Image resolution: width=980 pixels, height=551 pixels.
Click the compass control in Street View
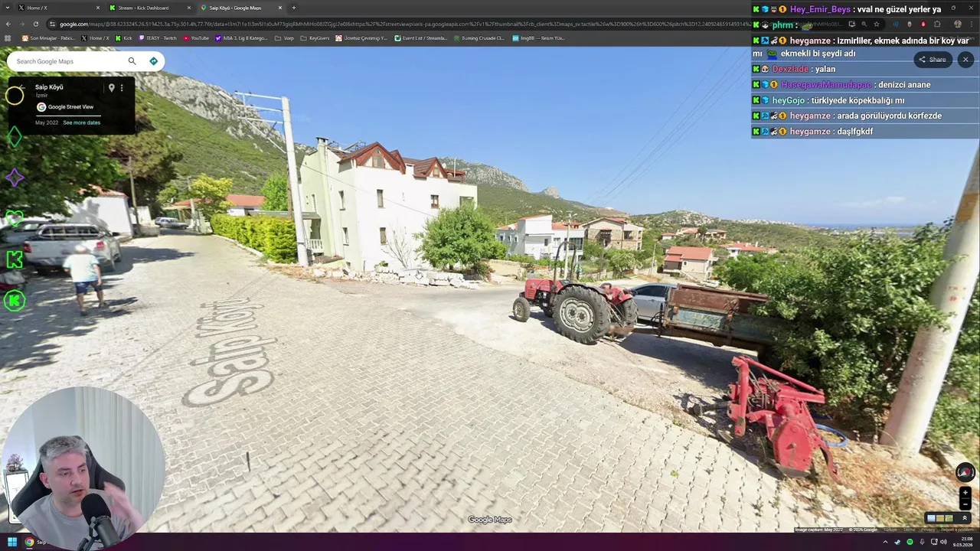pyautogui.click(x=965, y=472)
